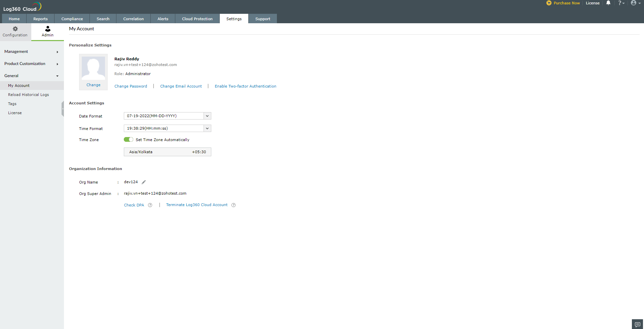
Task: Open the License link in header
Action: [593, 3]
